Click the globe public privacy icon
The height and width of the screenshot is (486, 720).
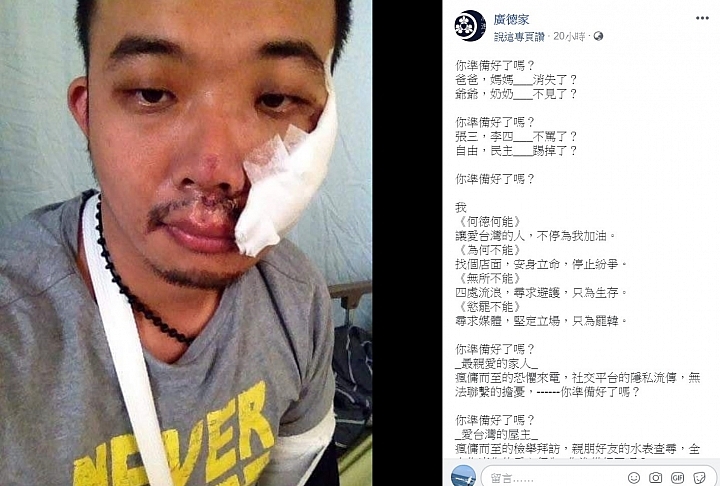598,36
